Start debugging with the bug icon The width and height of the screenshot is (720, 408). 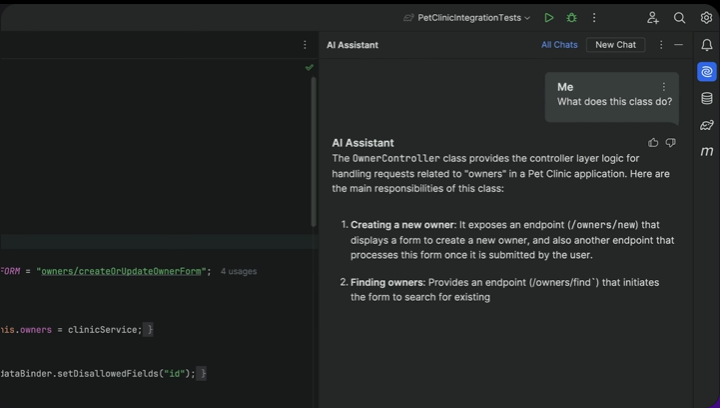tap(572, 18)
